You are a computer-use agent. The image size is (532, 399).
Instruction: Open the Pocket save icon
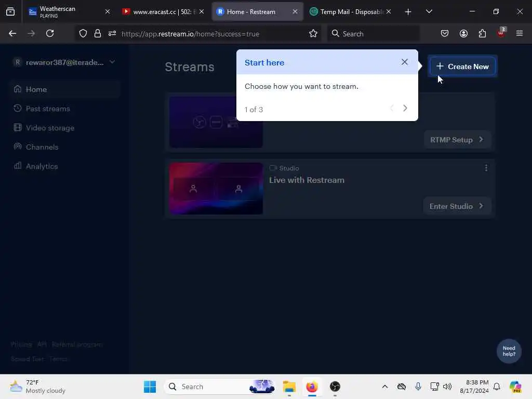[x=445, y=33]
